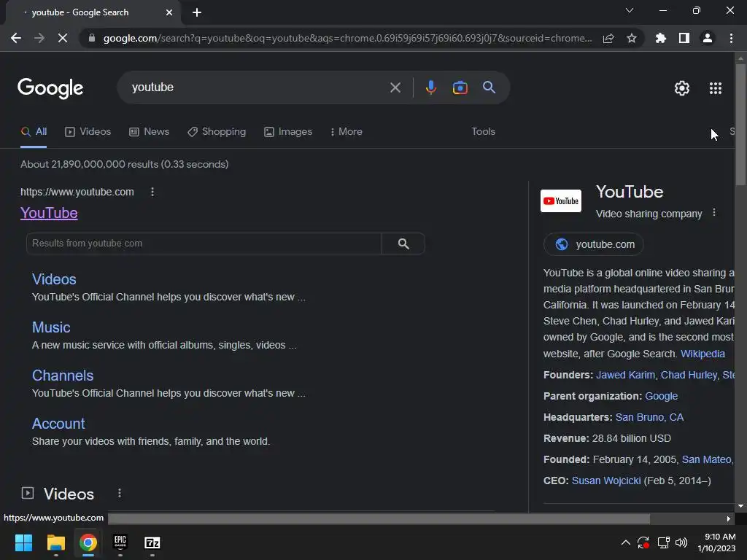Open the YouTube result title link

coord(49,213)
